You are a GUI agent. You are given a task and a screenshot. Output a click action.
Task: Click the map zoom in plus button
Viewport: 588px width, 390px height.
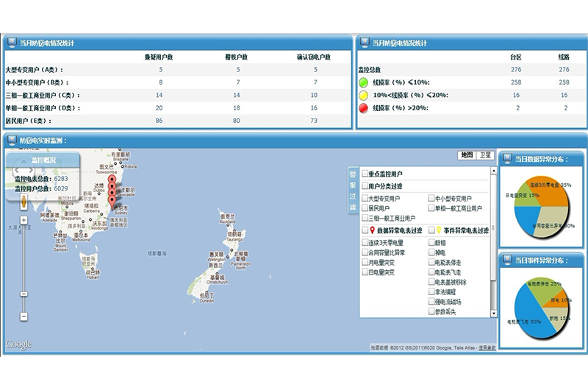pyautogui.click(x=24, y=220)
